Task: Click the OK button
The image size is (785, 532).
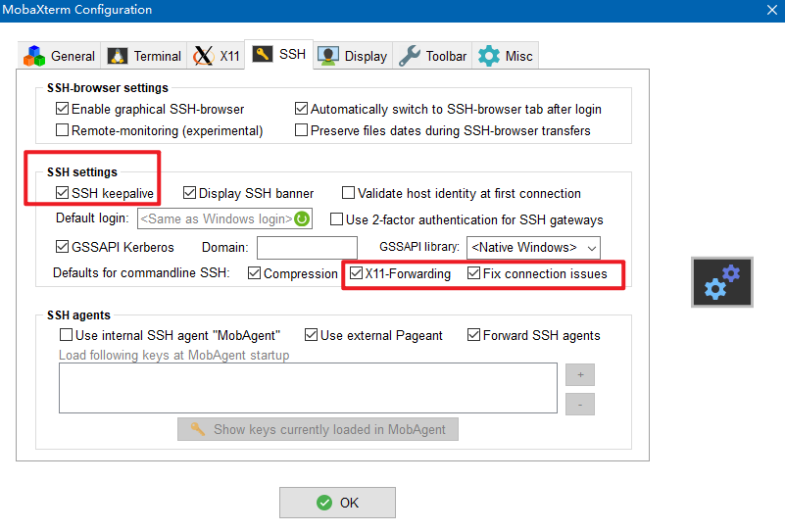Action: click(337, 503)
